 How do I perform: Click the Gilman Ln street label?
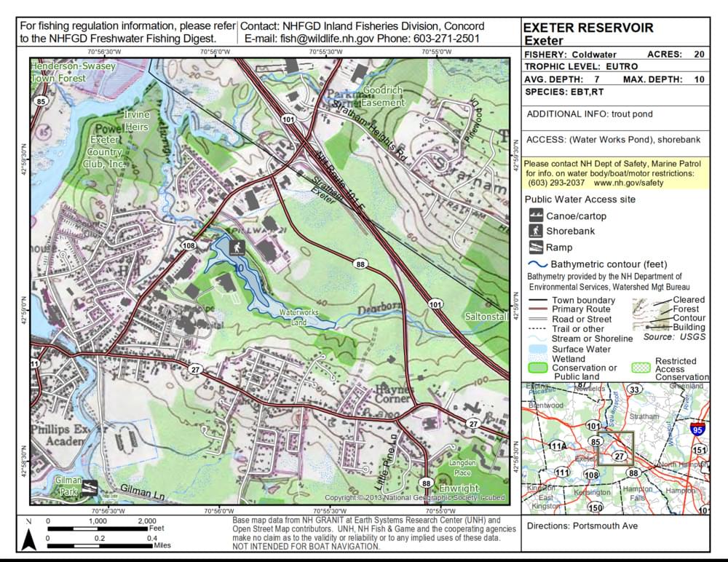click(142, 492)
